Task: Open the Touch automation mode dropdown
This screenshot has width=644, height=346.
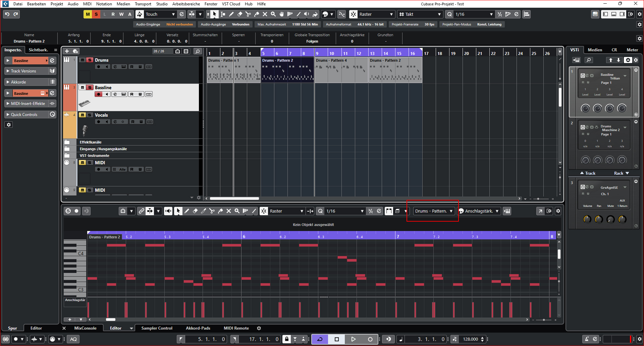Action: (161, 14)
